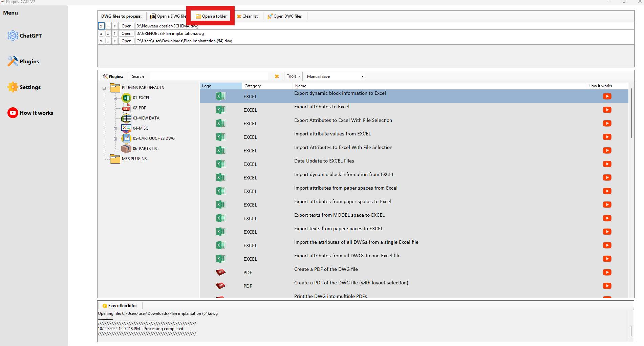Open the Manual Save dropdown
644x346 pixels.
tap(362, 77)
